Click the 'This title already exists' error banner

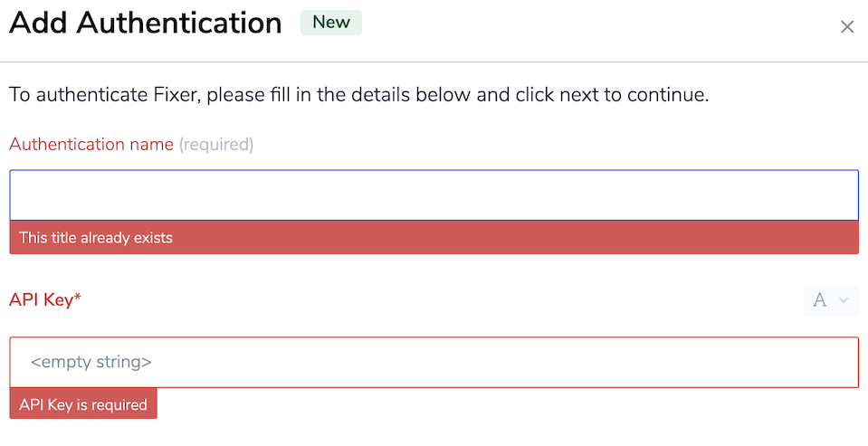(434, 238)
